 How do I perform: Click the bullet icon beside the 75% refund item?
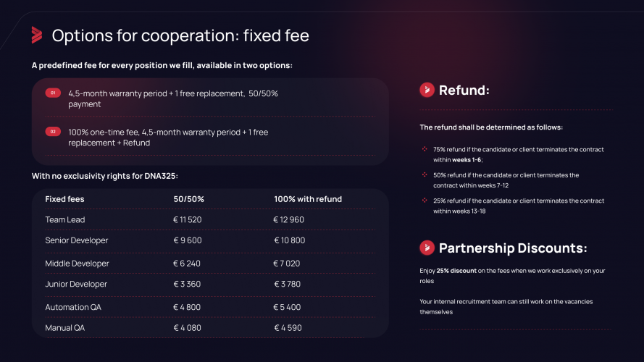pyautogui.click(x=425, y=149)
